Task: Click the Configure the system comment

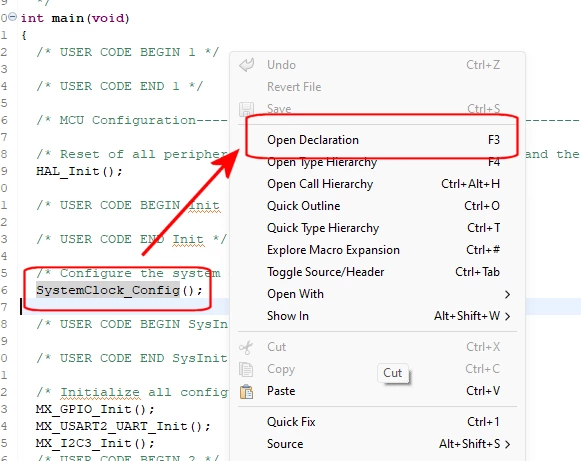Action: coord(128,273)
